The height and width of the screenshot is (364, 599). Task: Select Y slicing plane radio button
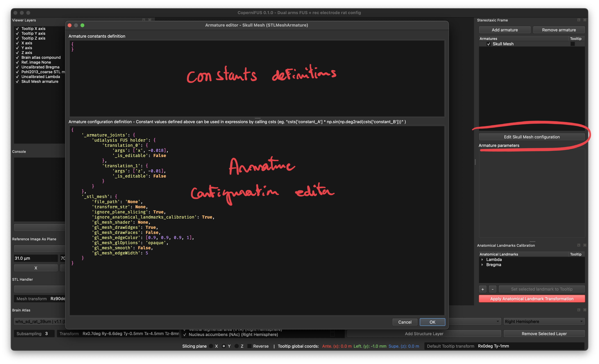[224, 346]
